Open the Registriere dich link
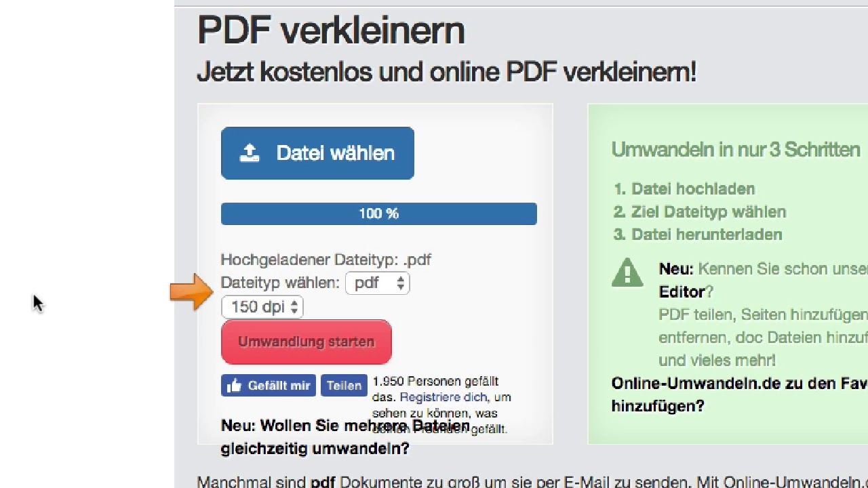This screenshot has width=868, height=488. tap(443, 397)
